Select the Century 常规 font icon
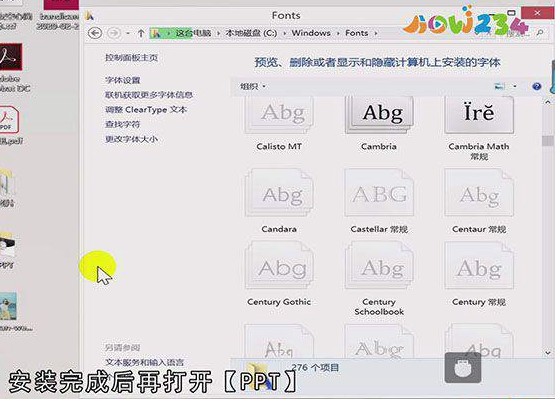The height and width of the screenshot is (399, 555). (x=479, y=266)
